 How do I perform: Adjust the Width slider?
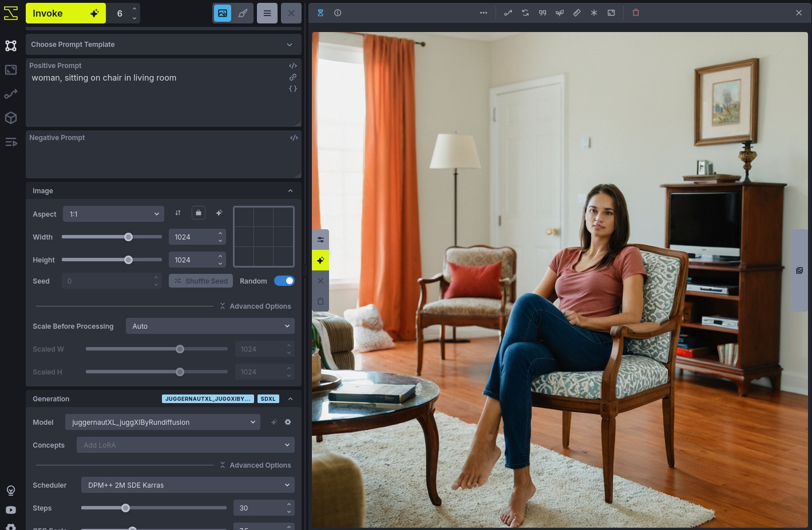(x=112, y=237)
